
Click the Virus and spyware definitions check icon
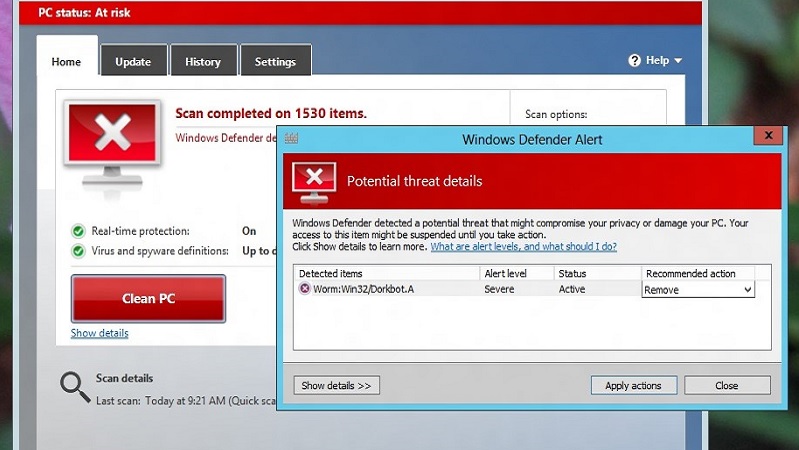[78, 251]
